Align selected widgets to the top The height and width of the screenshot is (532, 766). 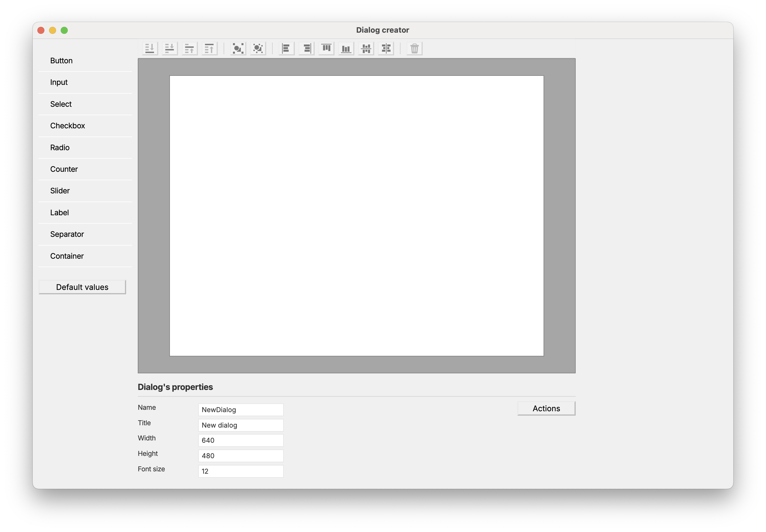pos(326,48)
